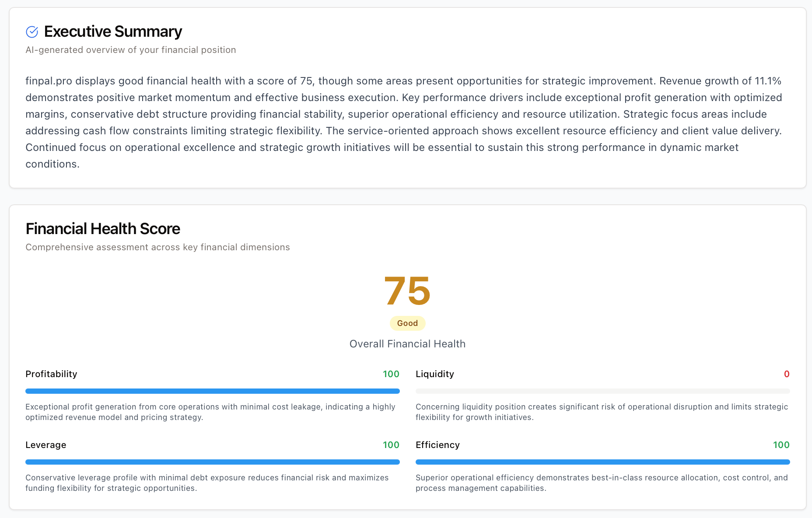Click the empty Liquidity progress bar
Viewport: 812px width, 518px height.
(x=603, y=391)
